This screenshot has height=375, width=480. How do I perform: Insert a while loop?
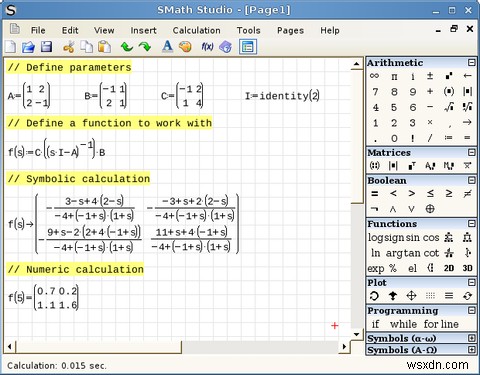coord(403,324)
